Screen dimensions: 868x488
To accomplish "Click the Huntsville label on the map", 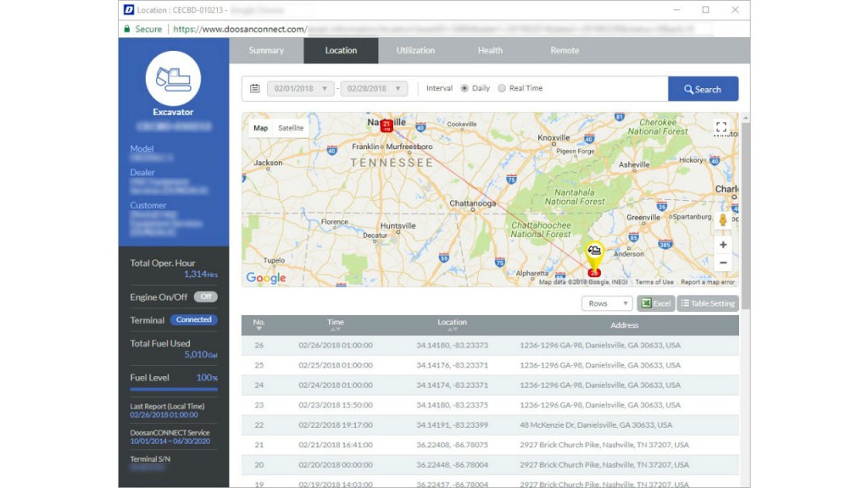I will 398,225.
